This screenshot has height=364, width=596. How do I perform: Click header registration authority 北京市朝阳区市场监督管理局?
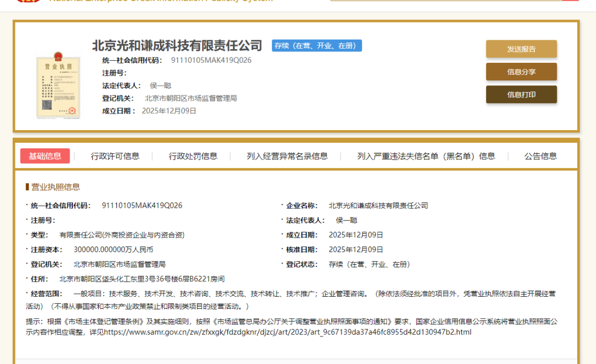coord(191,98)
